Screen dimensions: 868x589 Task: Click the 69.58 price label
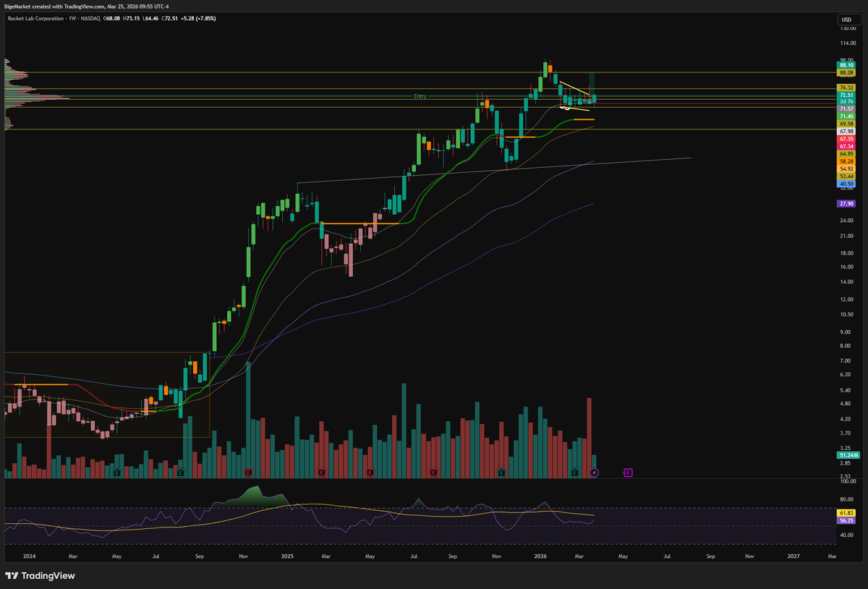tap(846, 124)
